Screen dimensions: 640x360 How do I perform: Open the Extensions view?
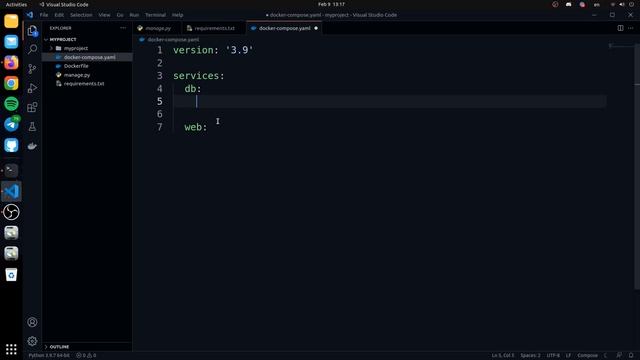32,107
